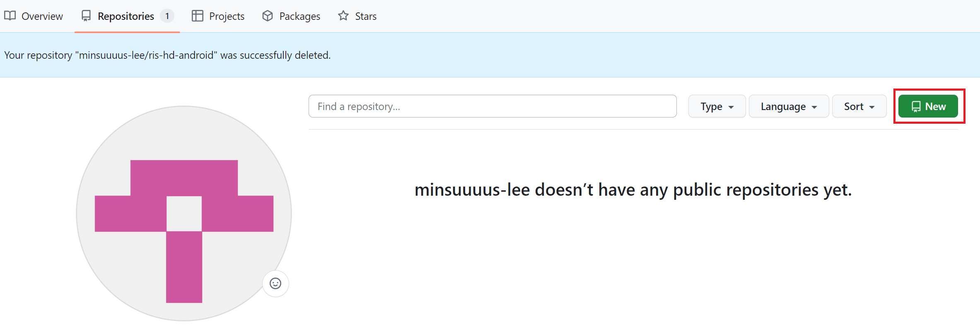Click the repository count badge
Image resolution: width=980 pixels, height=326 pixels.
pyautogui.click(x=167, y=16)
